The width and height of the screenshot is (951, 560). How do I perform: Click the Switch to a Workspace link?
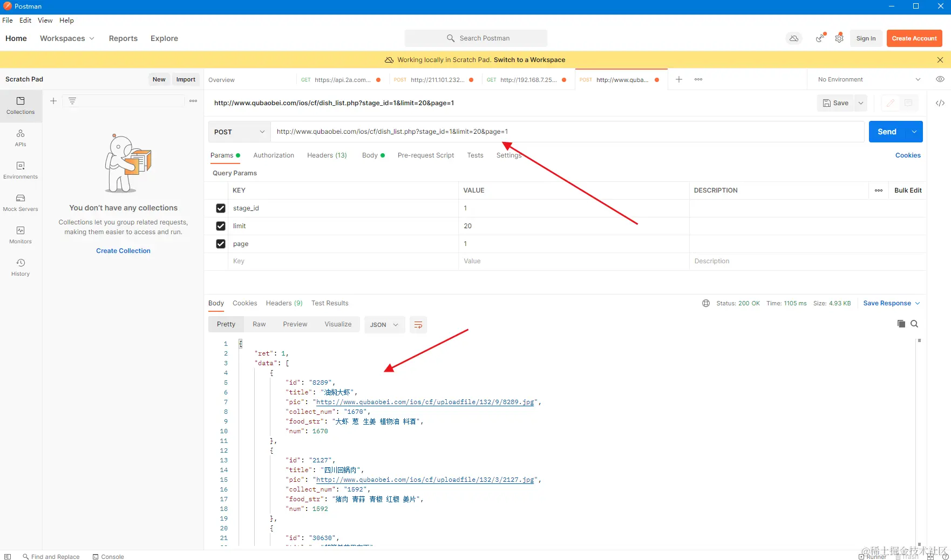tap(529, 60)
